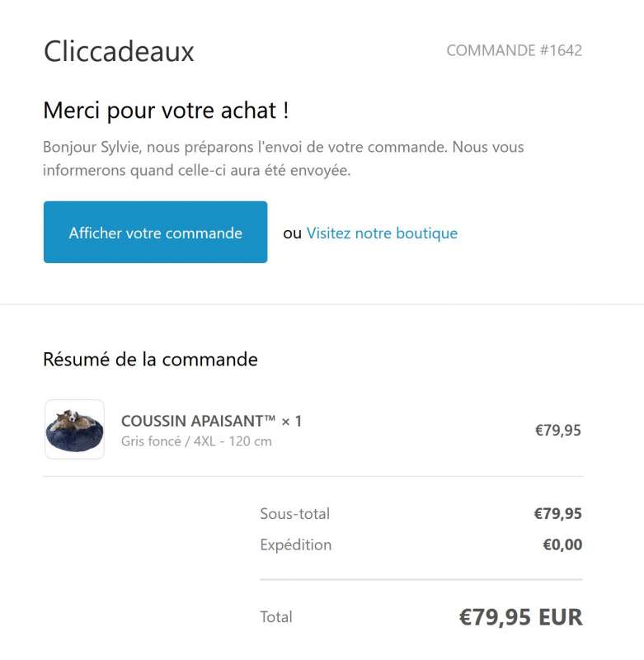
Task: Click the Cliccadeaux store name
Action: coord(119,51)
